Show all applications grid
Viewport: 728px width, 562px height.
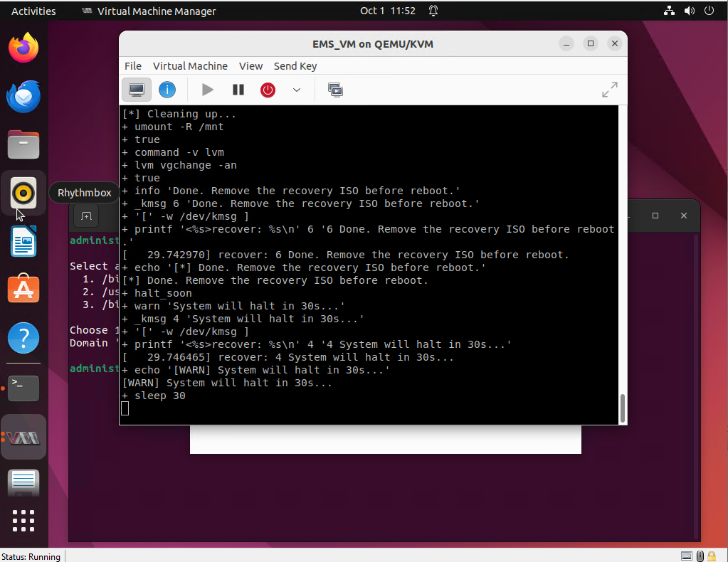pyautogui.click(x=23, y=521)
